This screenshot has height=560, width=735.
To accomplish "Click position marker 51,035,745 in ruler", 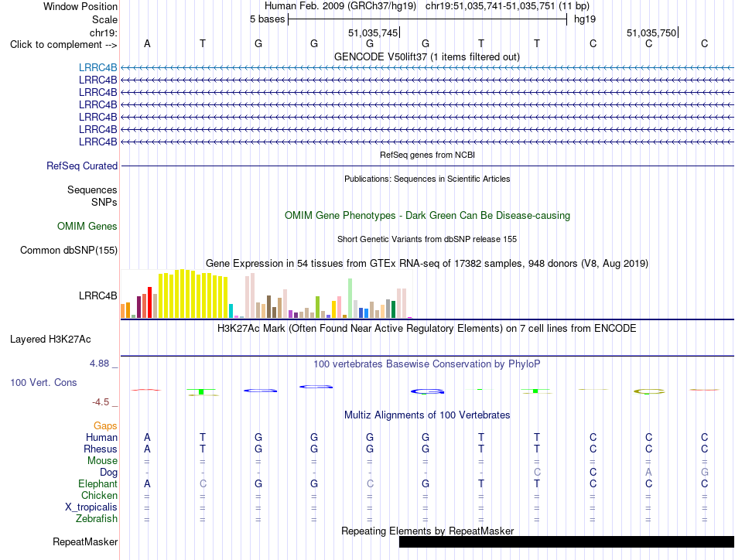I will click(373, 32).
